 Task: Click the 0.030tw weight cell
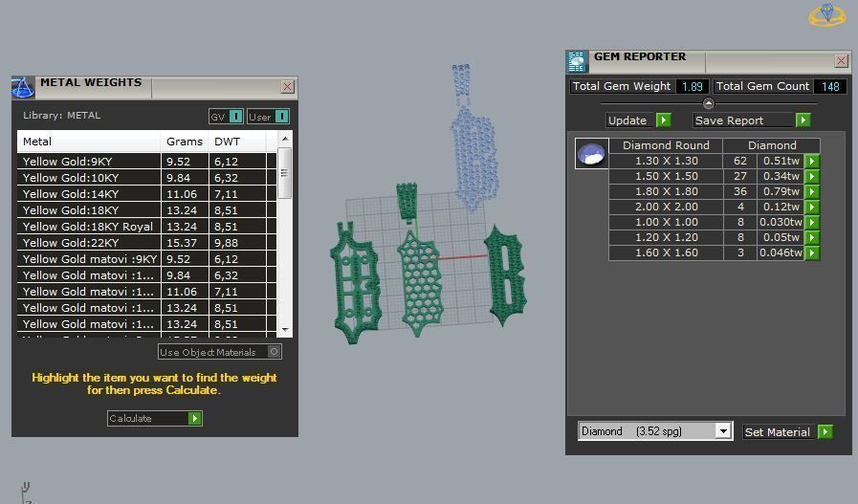tap(781, 222)
